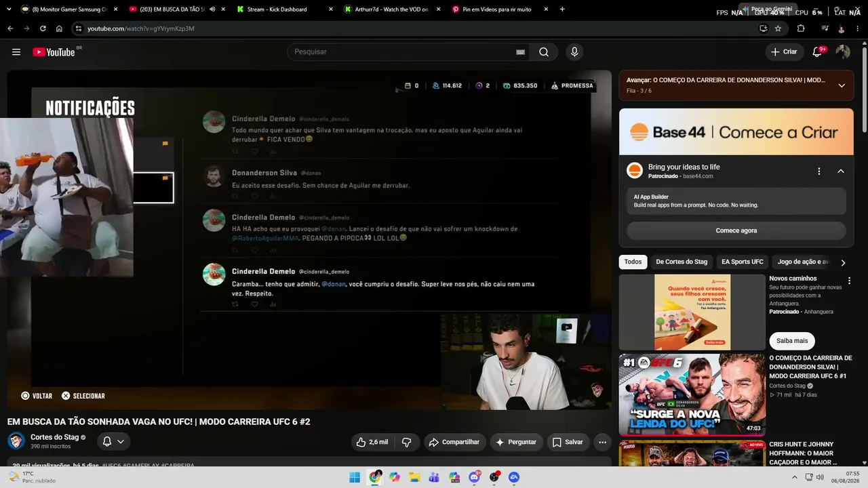
Task: Show more filter chips with the arrow
Action: [843, 262]
